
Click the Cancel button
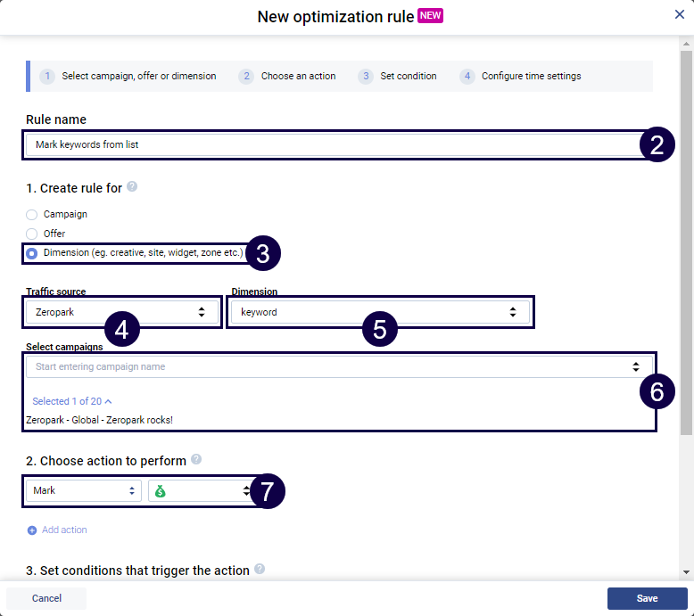[x=46, y=598]
